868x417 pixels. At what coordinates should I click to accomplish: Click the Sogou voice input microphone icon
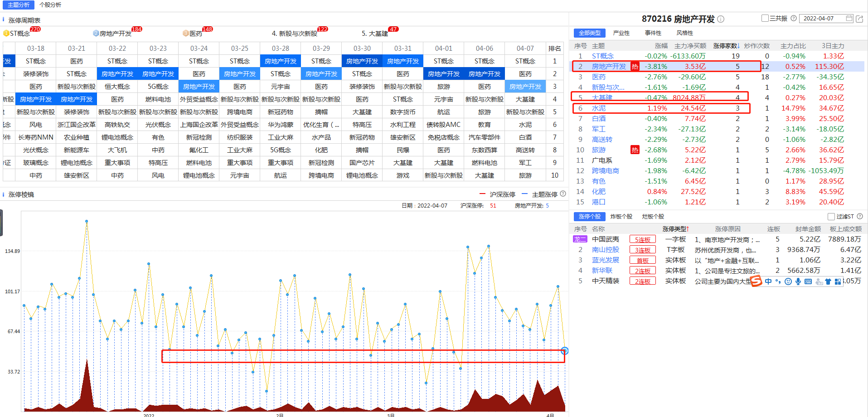coord(798,281)
